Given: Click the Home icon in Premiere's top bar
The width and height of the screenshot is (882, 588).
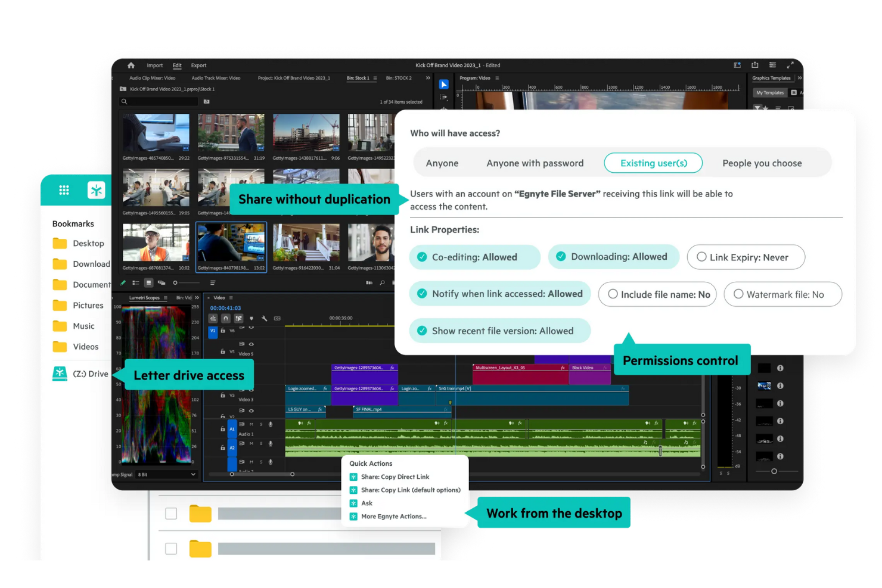Looking at the screenshot, I should click(131, 66).
